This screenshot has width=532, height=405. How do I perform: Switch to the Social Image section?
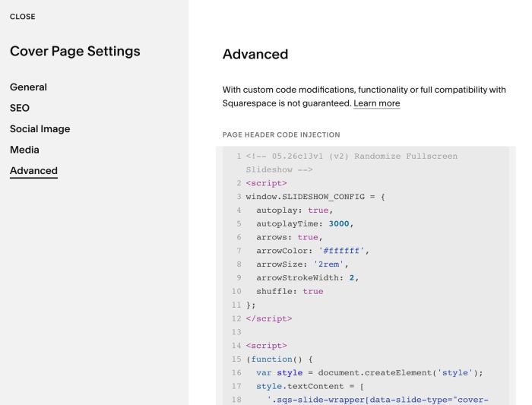(x=40, y=129)
